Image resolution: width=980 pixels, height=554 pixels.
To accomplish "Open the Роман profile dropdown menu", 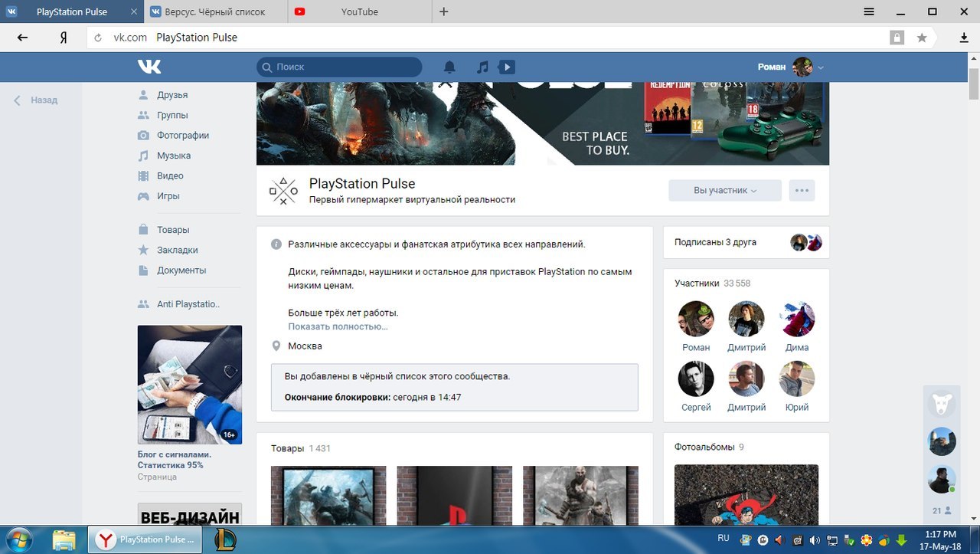I will click(791, 67).
